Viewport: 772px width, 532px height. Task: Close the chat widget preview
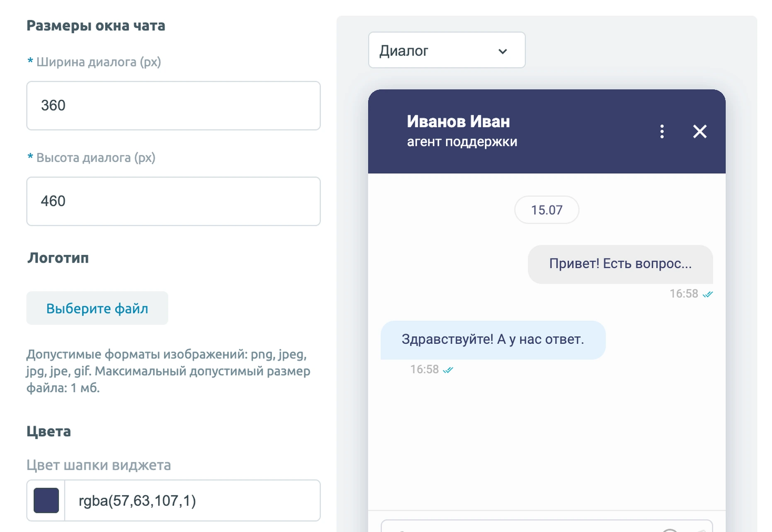point(700,131)
